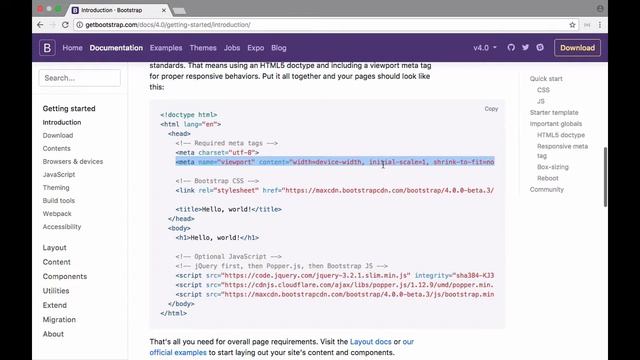Focus the Search docs field
The image size is (640, 360).
coord(80,78)
